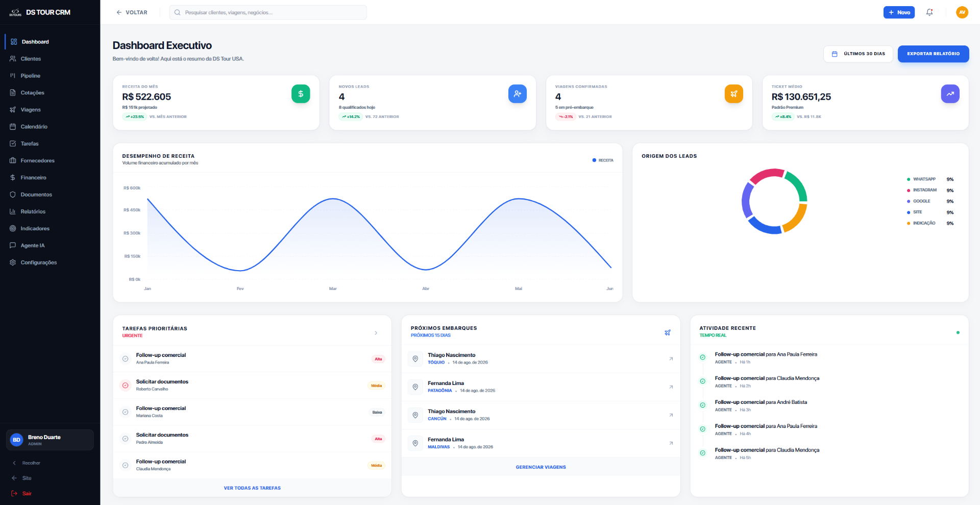The image size is (980, 505).
Task: Open Financeiro in the sidebar
Action: (x=50, y=178)
